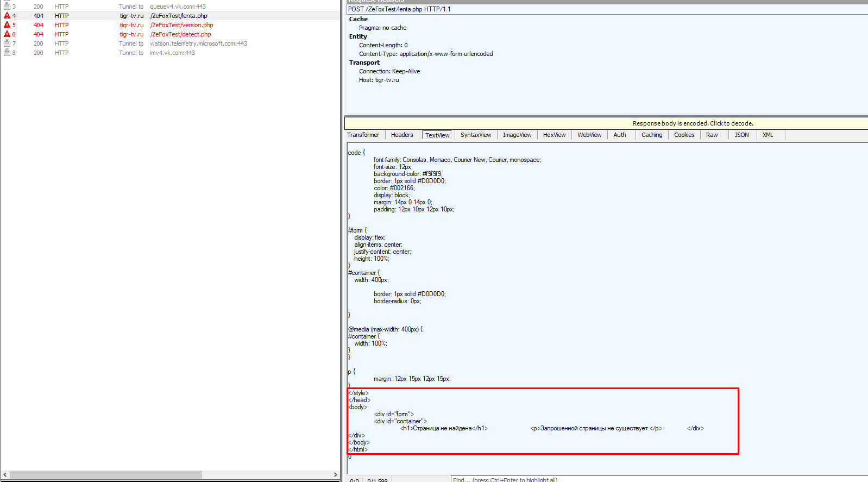Click the session list right scroll arrow

(x=335, y=474)
